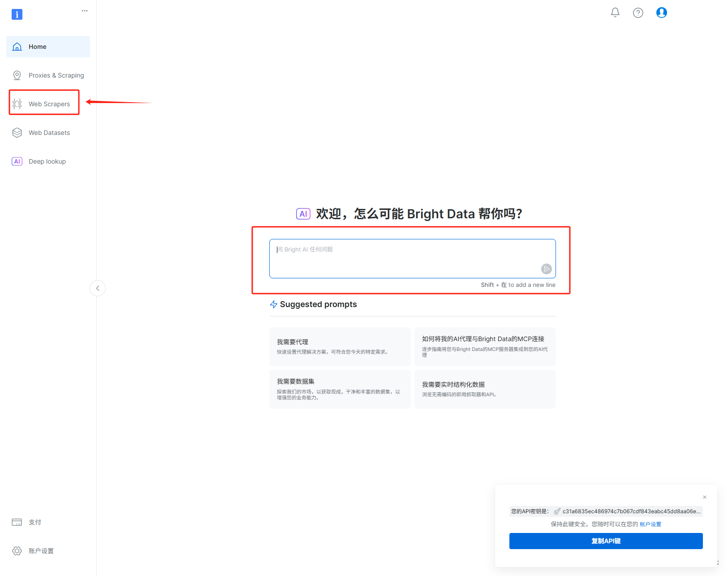Open the ellipsis menu near the logo
This screenshot has width=728, height=576.
(x=84, y=10)
